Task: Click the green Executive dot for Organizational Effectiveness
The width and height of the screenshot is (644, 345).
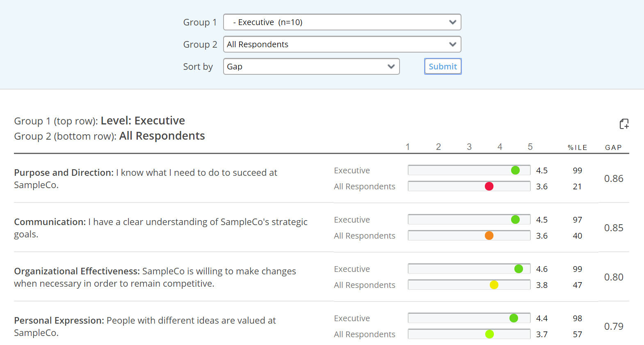Action: click(518, 269)
